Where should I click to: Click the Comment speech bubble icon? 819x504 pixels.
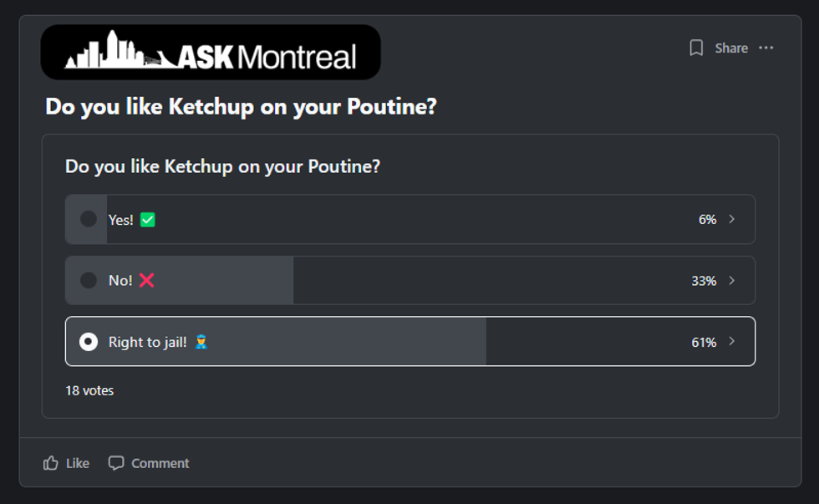[116, 463]
